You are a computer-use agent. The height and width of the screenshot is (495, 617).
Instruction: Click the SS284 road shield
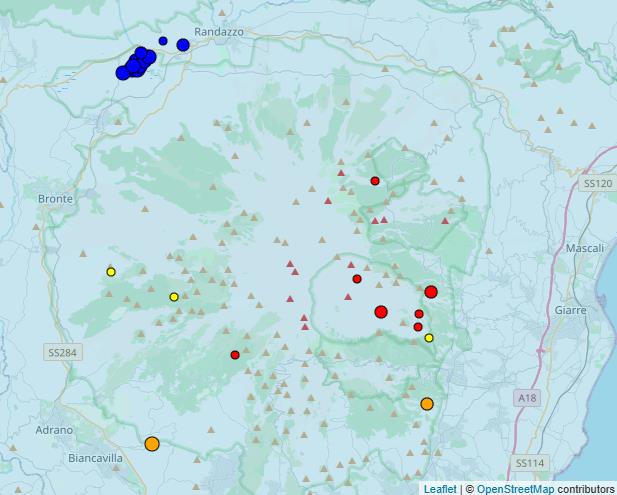63,352
